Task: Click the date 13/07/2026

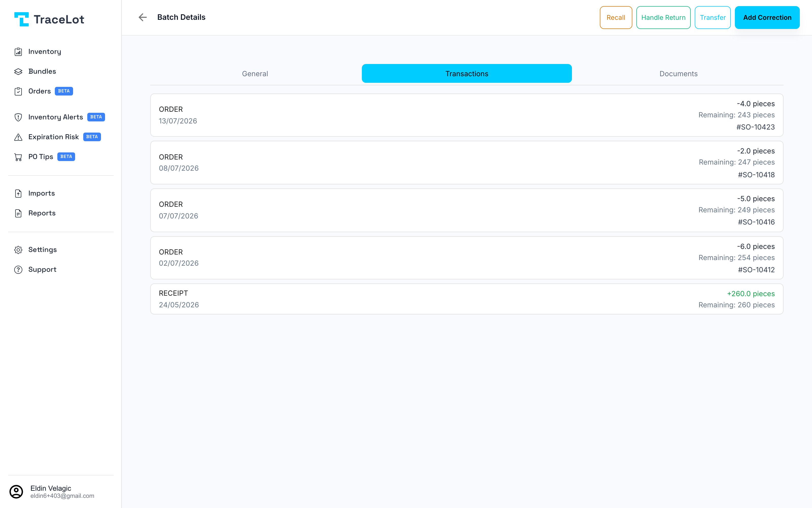Action: point(178,121)
